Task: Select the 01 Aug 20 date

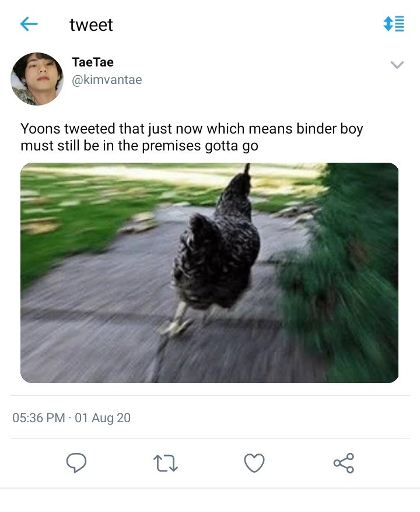Action: [103, 418]
